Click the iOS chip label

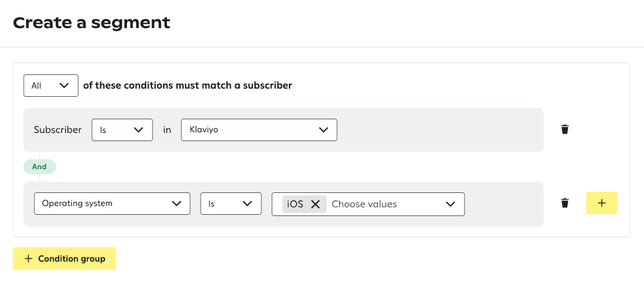(295, 204)
